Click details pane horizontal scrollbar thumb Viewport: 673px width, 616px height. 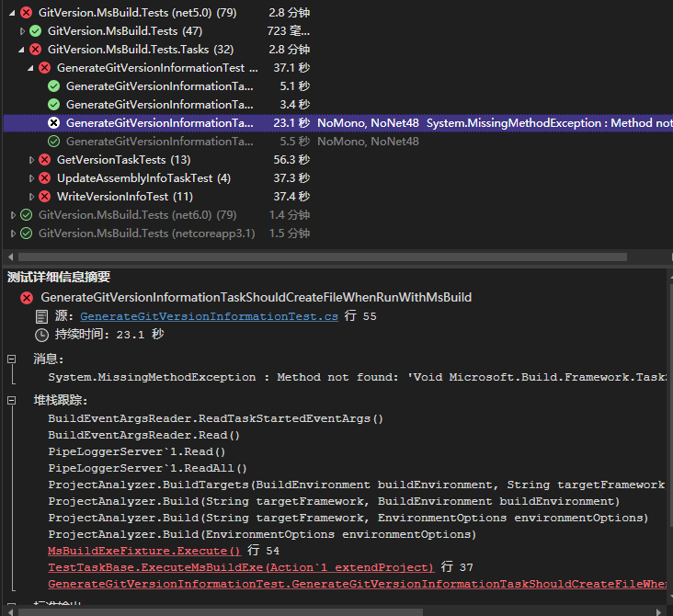220,611
